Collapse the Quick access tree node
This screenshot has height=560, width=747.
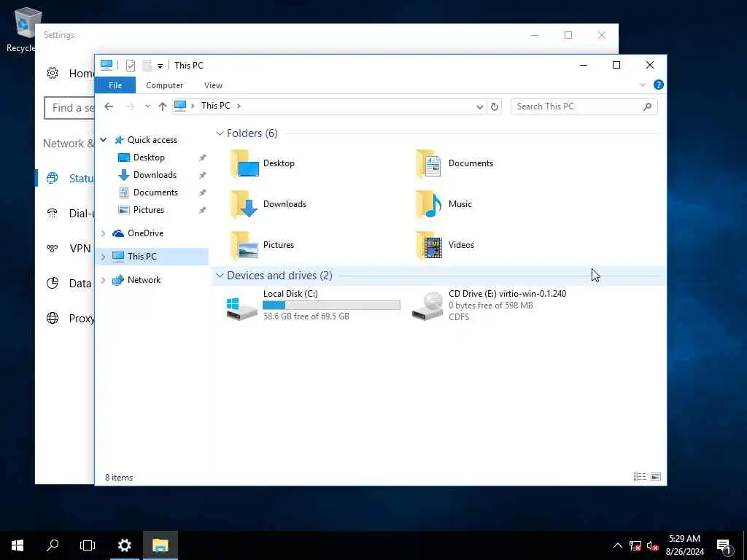[104, 140]
